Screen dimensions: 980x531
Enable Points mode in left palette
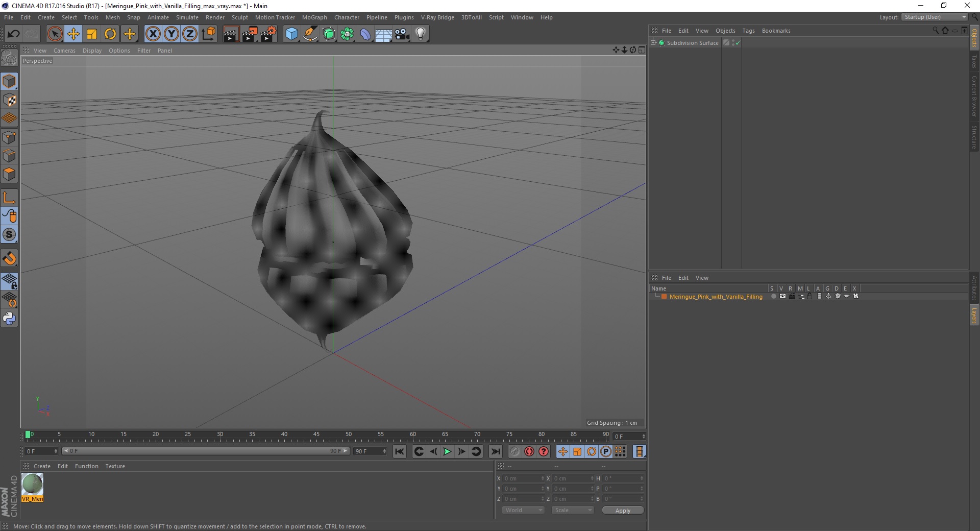pyautogui.click(x=9, y=137)
